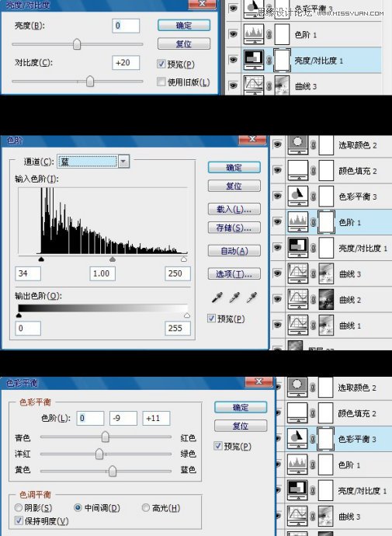This screenshot has height=536, width=392.
Task: Click the 黄色-蓝色 slider handle
Action: (x=112, y=471)
